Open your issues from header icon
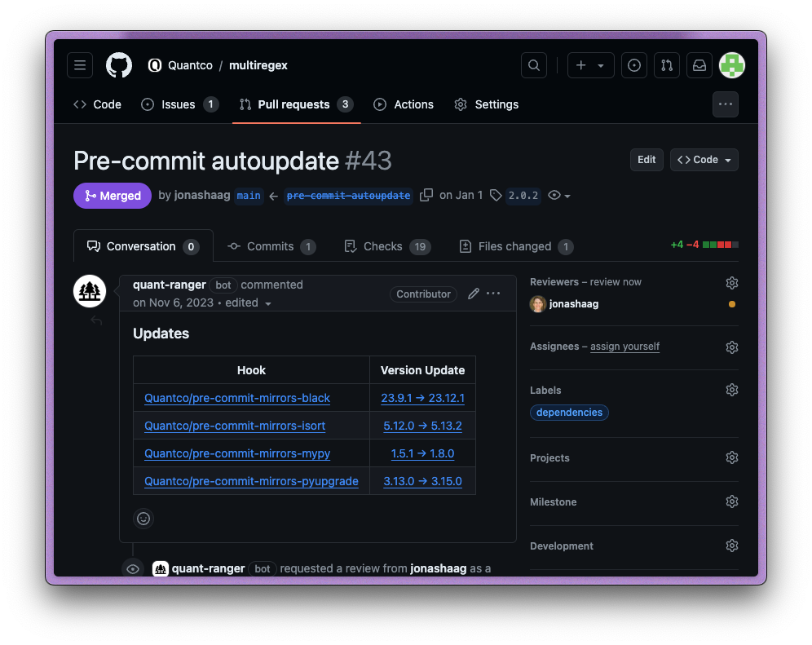This screenshot has width=812, height=645. 633,65
